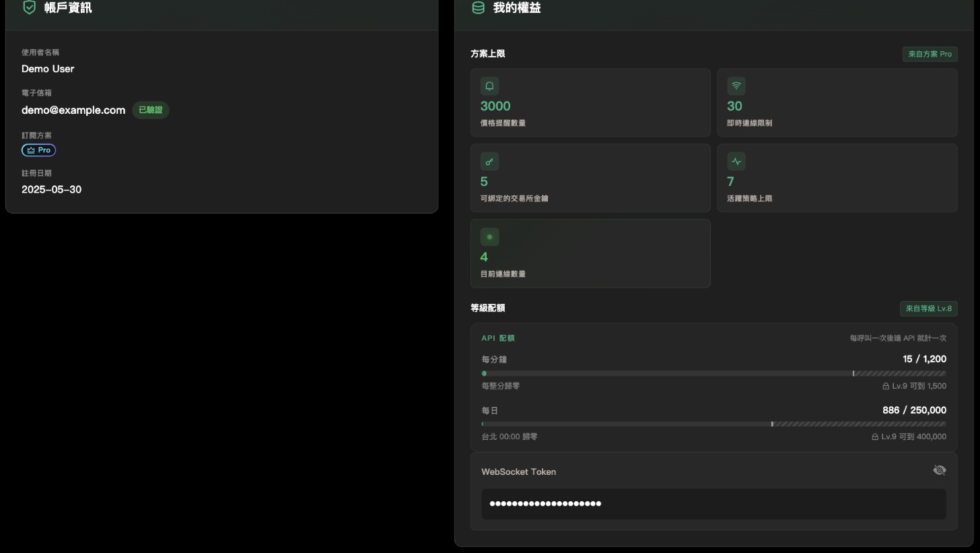Reveal the WebSocket Token with eye icon

coord(940,470)
